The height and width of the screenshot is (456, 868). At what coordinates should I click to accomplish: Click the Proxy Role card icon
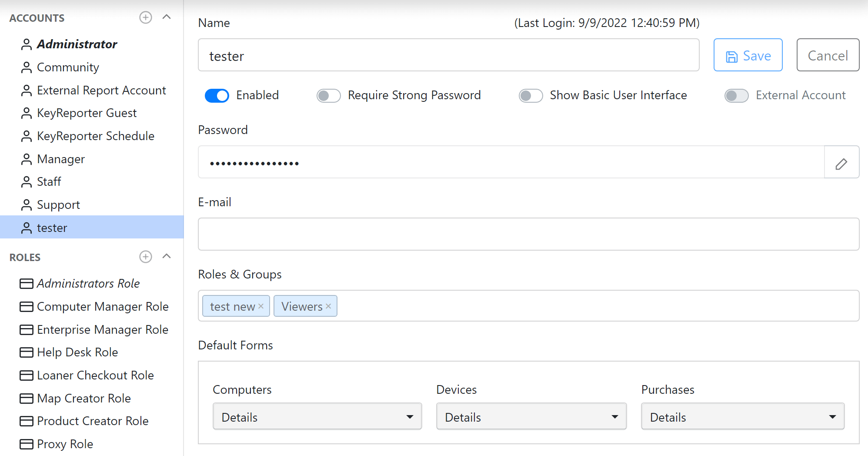click(27, 444)
